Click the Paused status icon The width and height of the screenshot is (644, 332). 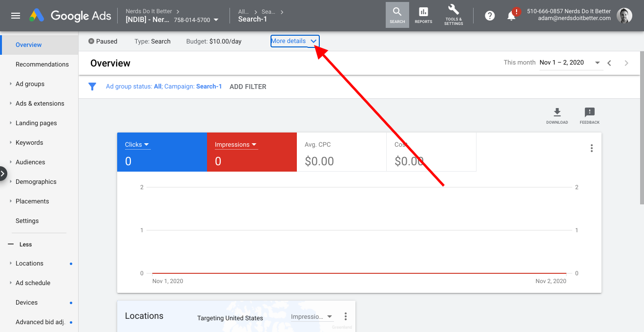(91, 42)
